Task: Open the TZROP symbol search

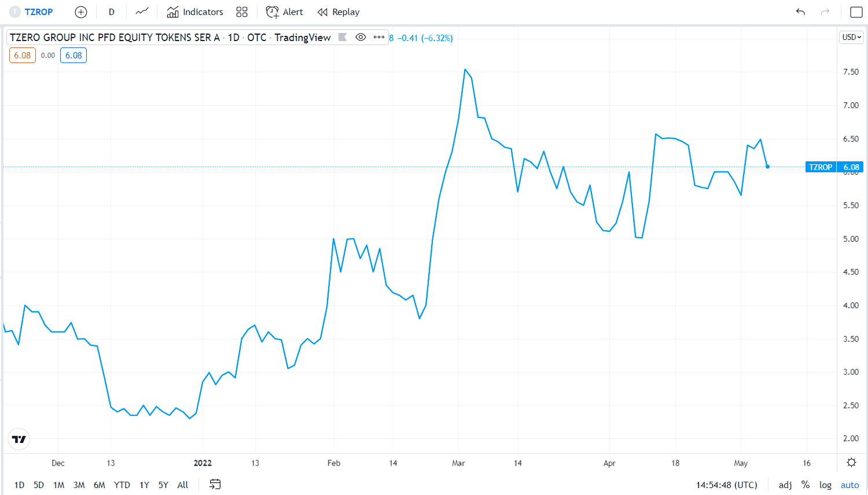Action: point(32,12)
